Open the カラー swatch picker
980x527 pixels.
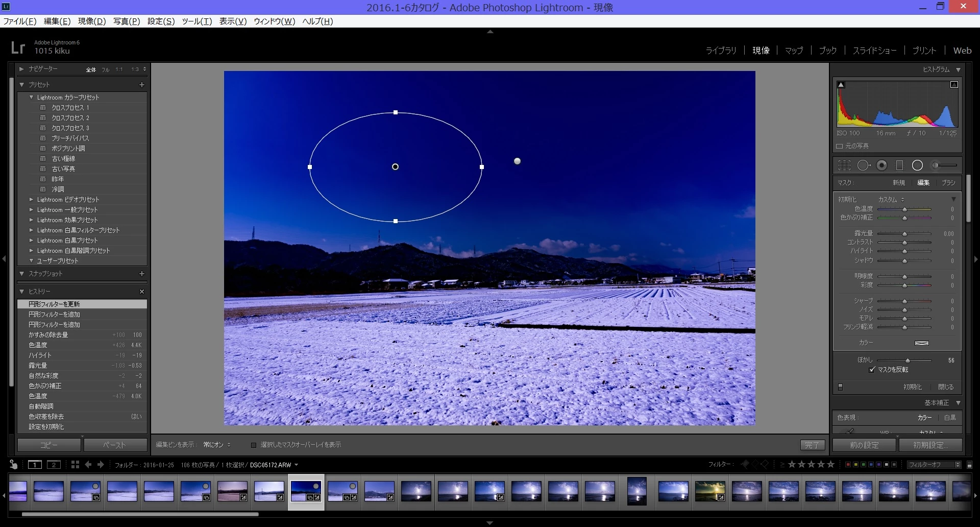click(x=922, y=343)
